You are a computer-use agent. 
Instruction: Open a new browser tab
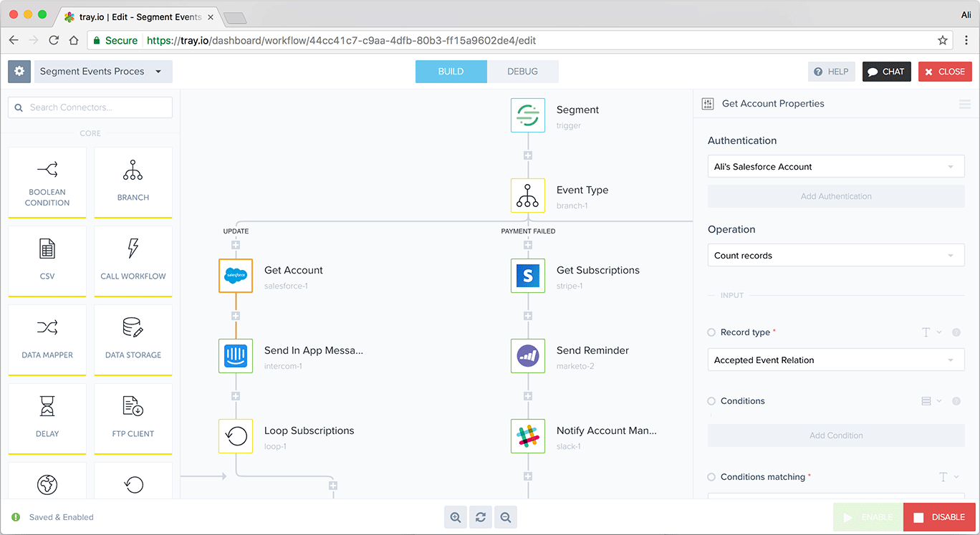[x=235, y=18]
